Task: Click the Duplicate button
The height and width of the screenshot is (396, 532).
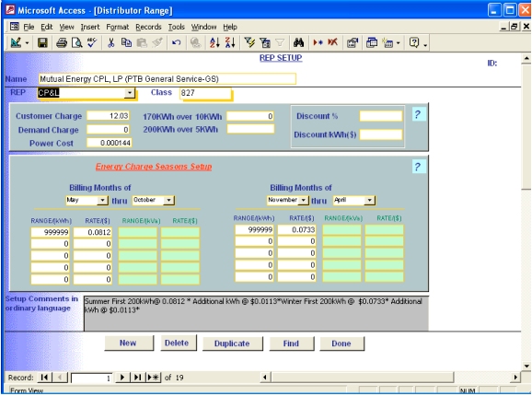Action: click(x=232, y=344)
